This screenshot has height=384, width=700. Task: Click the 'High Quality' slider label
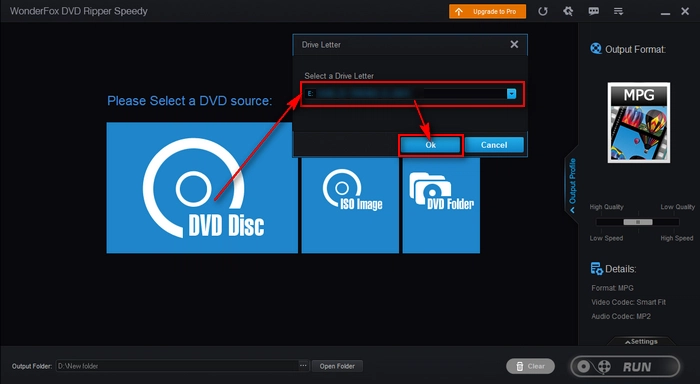[606, 207]
